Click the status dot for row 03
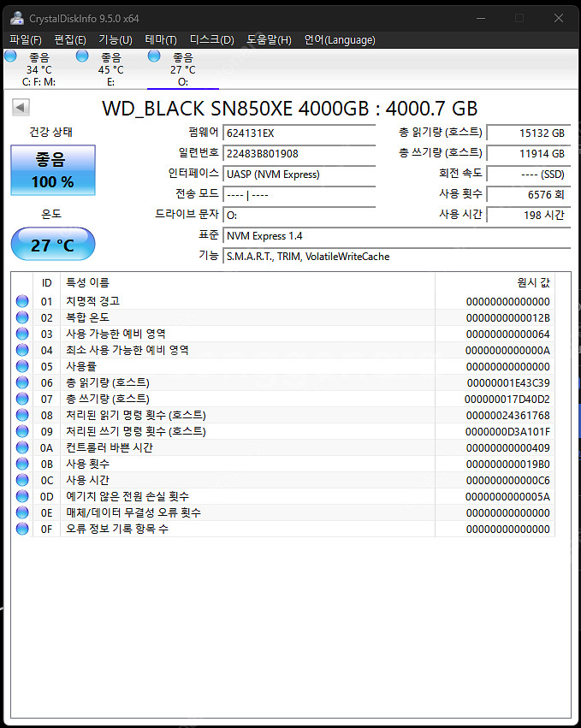The height and width of the screenshot is (728, 581). tap(22, 334)
